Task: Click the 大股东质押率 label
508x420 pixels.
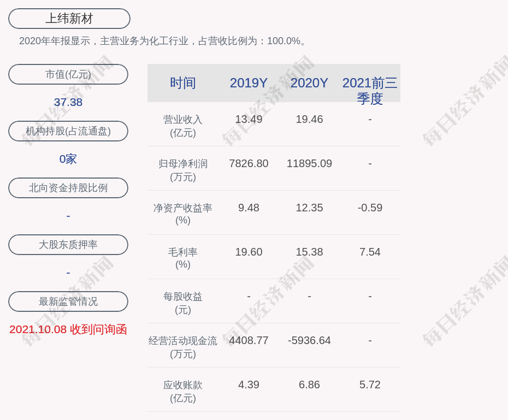Action: click(68, 245)
